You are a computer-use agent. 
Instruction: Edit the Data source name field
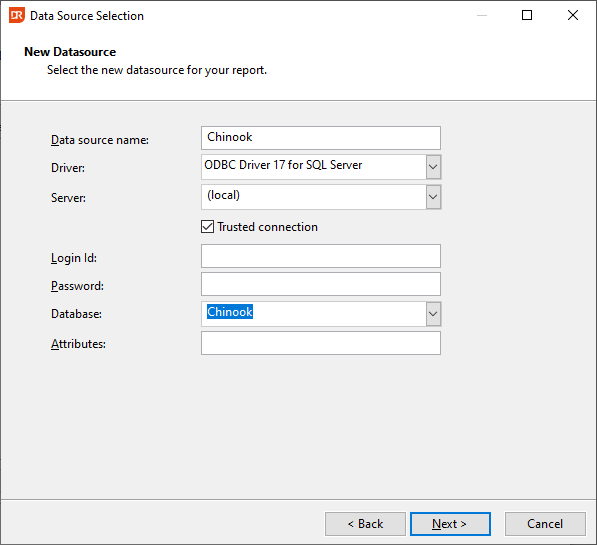pyautogui.click(x=321, y=138)
